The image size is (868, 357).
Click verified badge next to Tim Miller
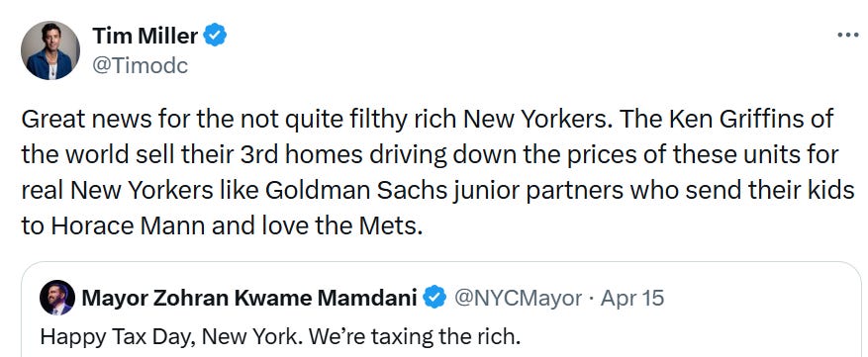point(215,36)
